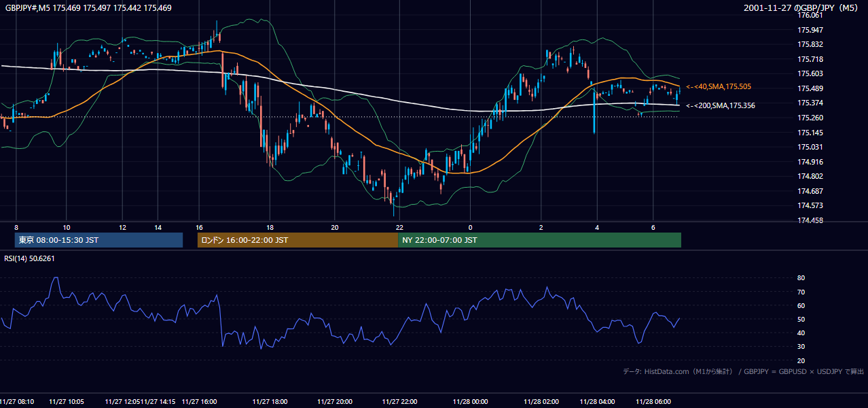Click price axis value 175.718
Viewport: 868px width, 408px height.
pyautogui.click(x=810, y=59)
